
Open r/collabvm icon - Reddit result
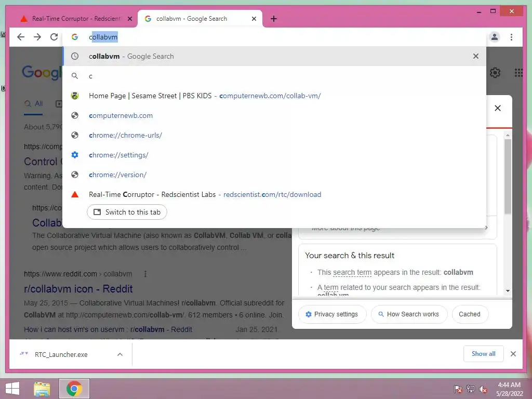coord(78,289)
